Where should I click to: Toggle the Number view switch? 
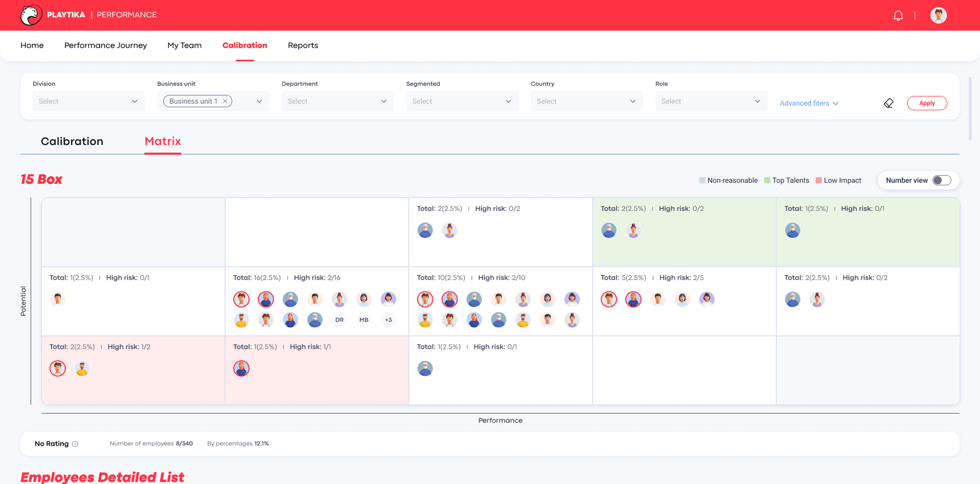(942, 180)
